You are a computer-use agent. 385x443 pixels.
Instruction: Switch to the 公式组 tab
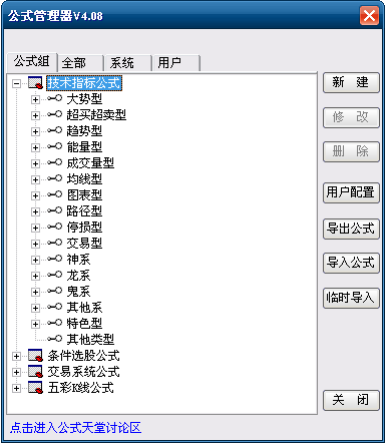[x=32, y=62]
